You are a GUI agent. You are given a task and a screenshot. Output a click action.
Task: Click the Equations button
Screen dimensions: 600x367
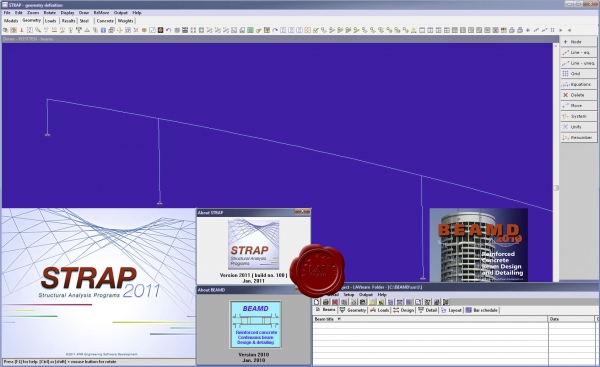(579, 84)
